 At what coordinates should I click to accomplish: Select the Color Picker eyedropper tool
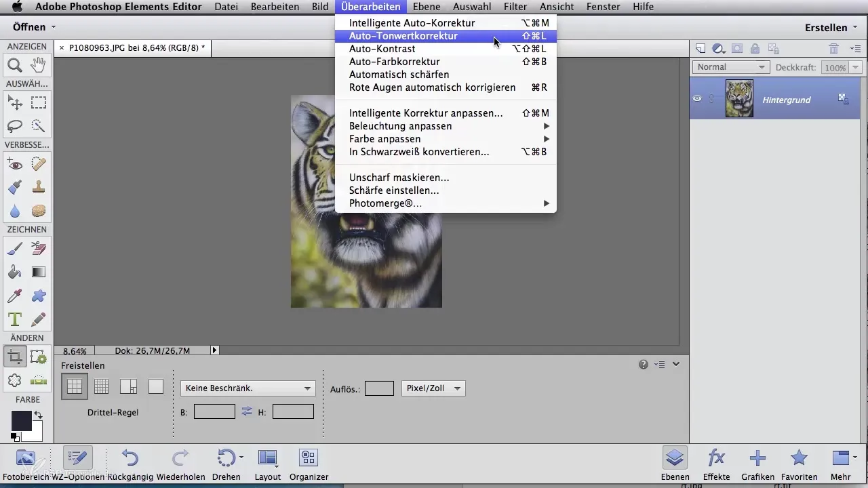click(14, 296)
